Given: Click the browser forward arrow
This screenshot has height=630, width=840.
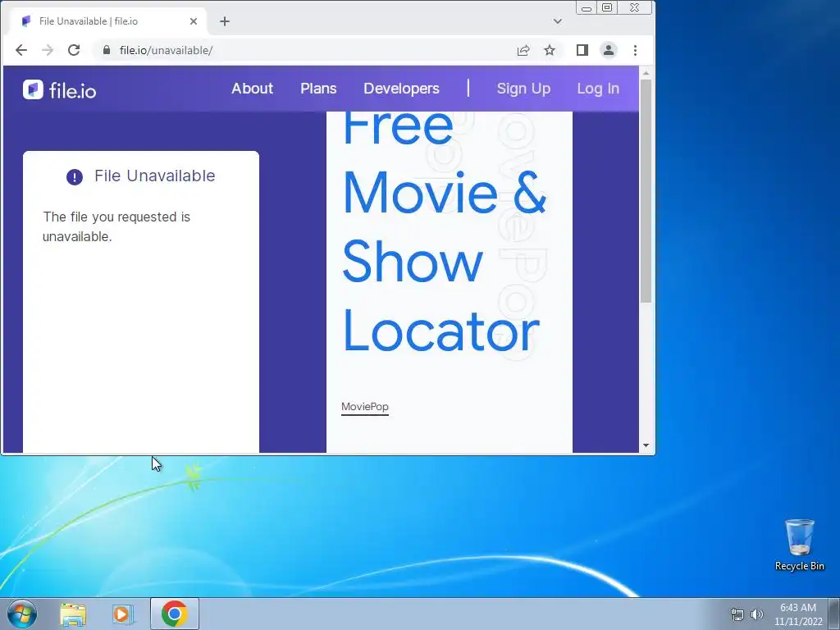Looking at the screenshot, I should tap(47, 50).
